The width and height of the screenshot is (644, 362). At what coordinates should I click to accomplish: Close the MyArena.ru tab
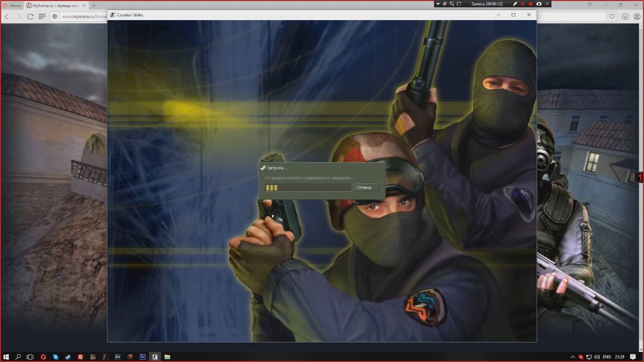click(84, 5)
